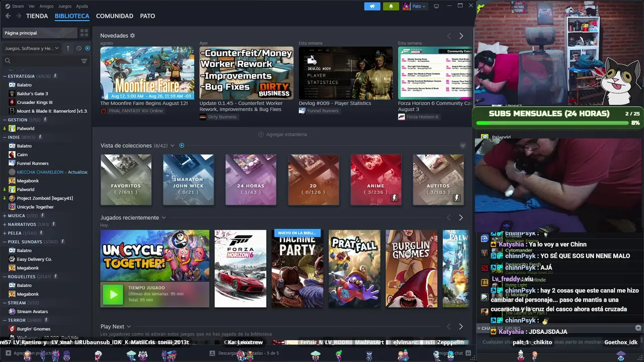Click the Pato profile avatar picture
This screenshot has width=644, height=362.
point(407,6)
